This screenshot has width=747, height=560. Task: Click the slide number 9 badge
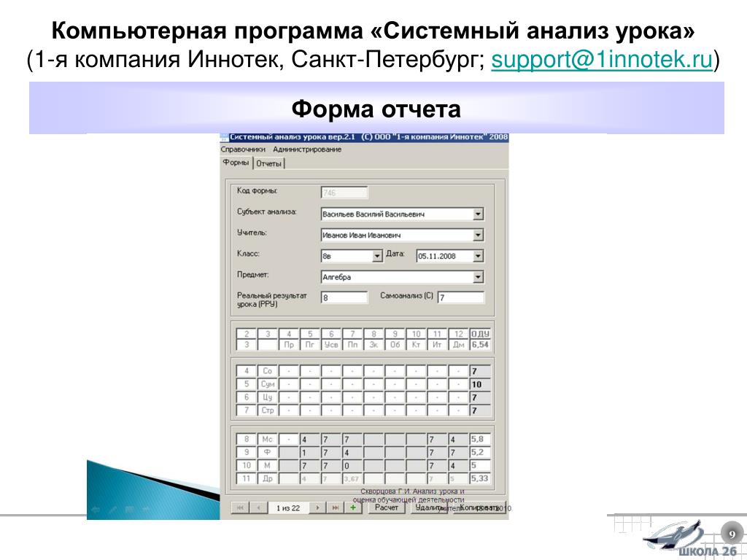tap(732, 534)
